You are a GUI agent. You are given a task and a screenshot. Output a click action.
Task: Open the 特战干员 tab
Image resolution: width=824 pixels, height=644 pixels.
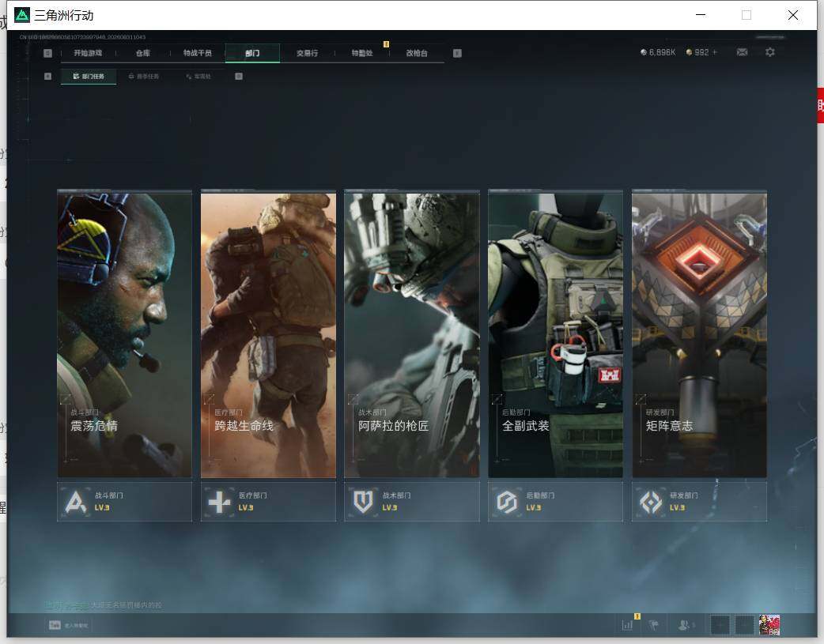(198, 53)
